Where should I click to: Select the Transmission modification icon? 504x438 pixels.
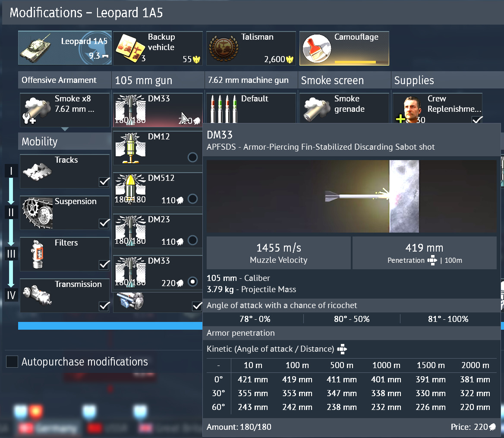pyautogui.click(x=37, y=295)
